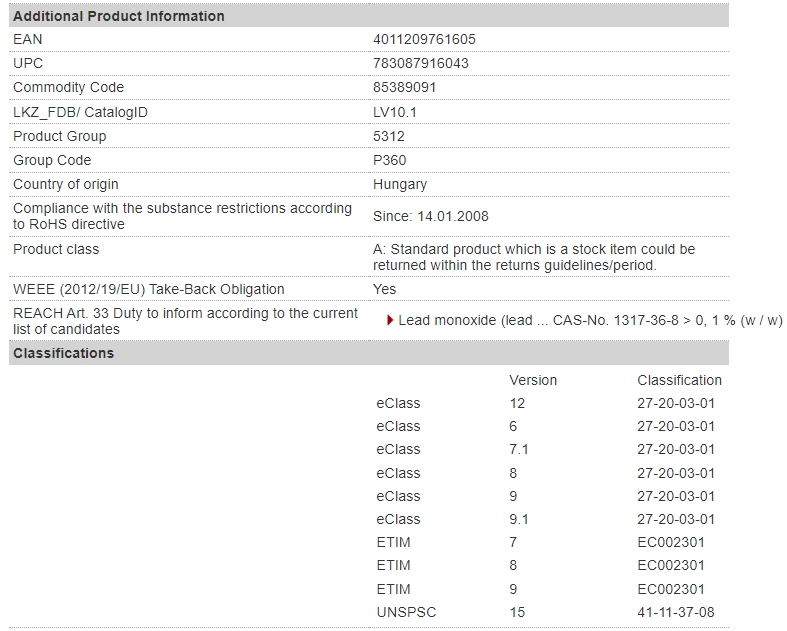Click the WEEE Take-Back Obligation Yes value

point(384,289)
